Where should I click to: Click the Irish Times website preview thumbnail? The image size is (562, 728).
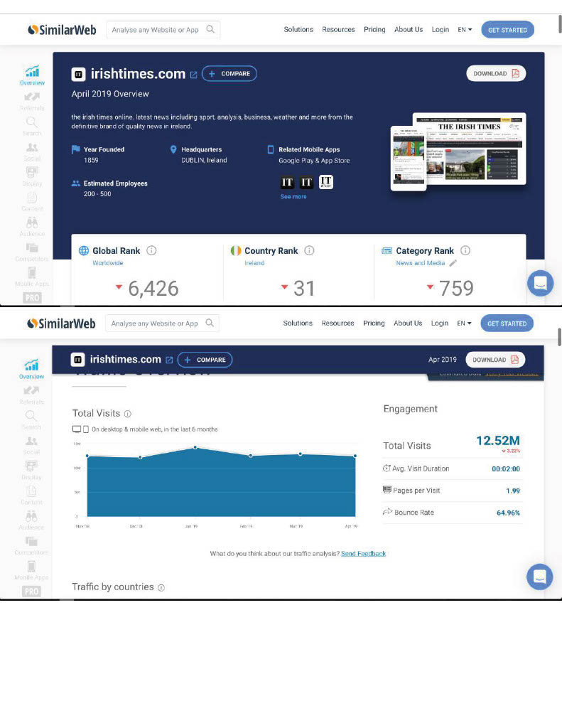pyautogui.click(x=458, y=151)
